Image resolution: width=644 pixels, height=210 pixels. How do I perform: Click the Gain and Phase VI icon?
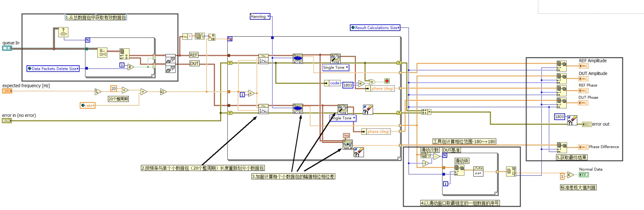347,145
